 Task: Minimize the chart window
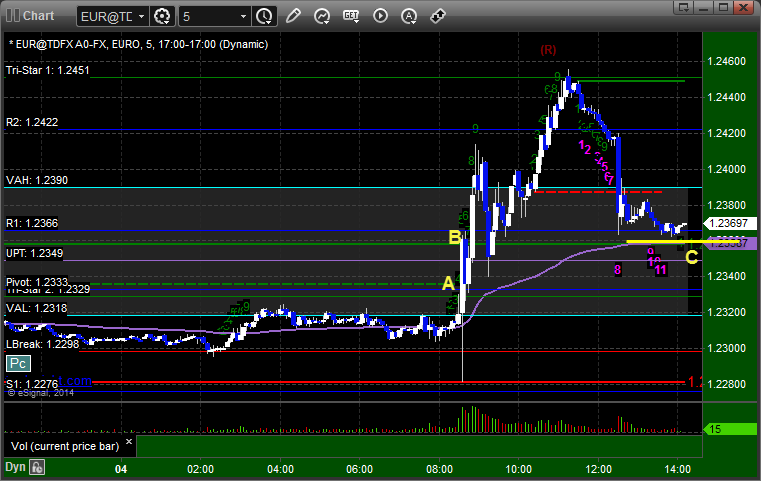[704, 7]
